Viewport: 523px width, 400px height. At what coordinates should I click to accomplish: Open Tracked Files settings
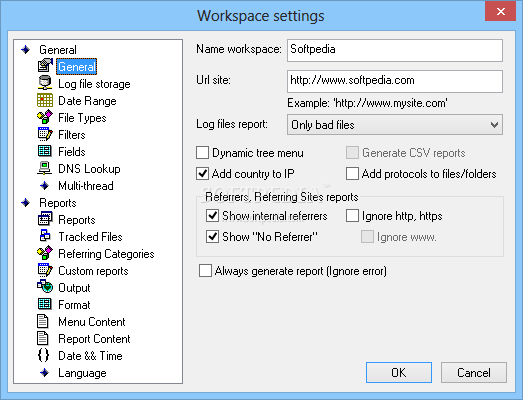pyautogui.click(x=90, y=237)
